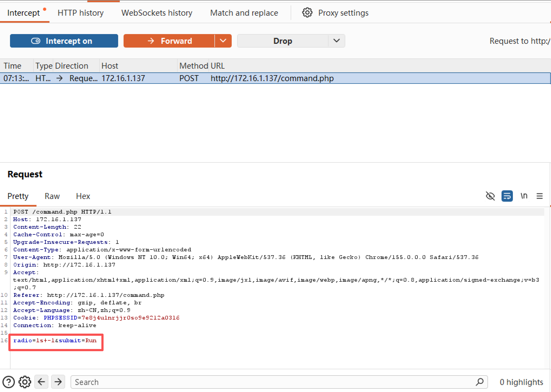Toggle the line wrap icon
551x392 pixels.
click(507, 196)
